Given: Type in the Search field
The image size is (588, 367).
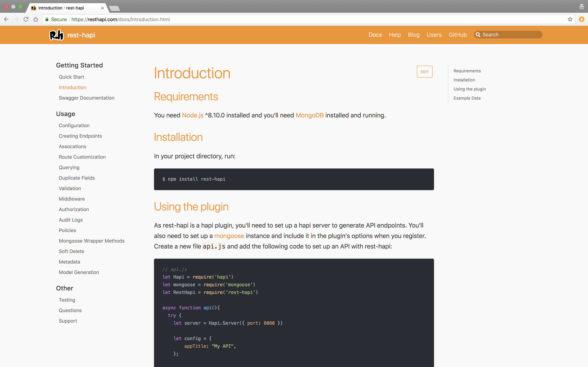Looking at the screenshot, I should (510, 35).
